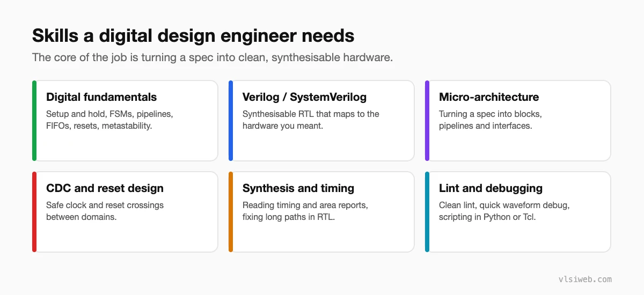The width and height of the screenshot is (644, 295).
Task: Click the subtitle about turning a spec into hardware
Action: click(x=213, y=57)
